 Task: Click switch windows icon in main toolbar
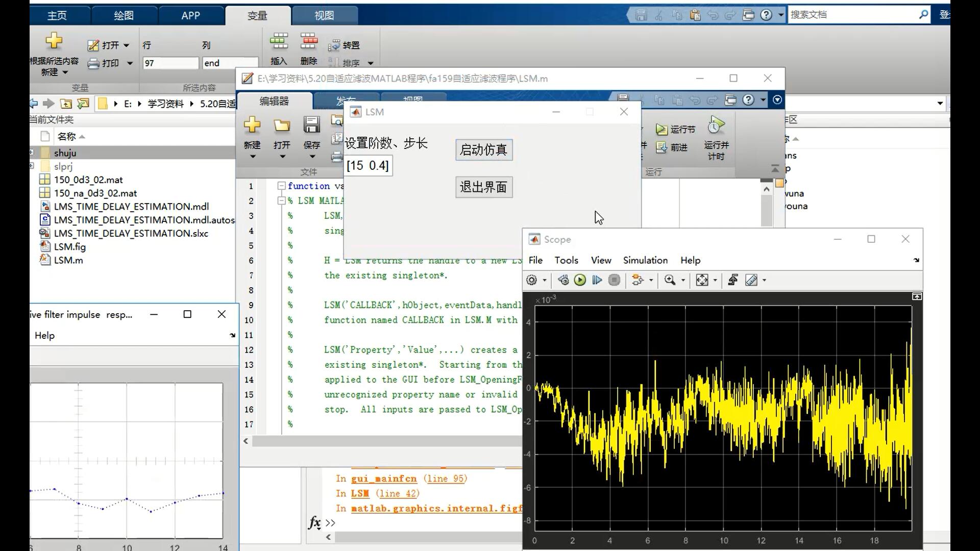[748, 15]
